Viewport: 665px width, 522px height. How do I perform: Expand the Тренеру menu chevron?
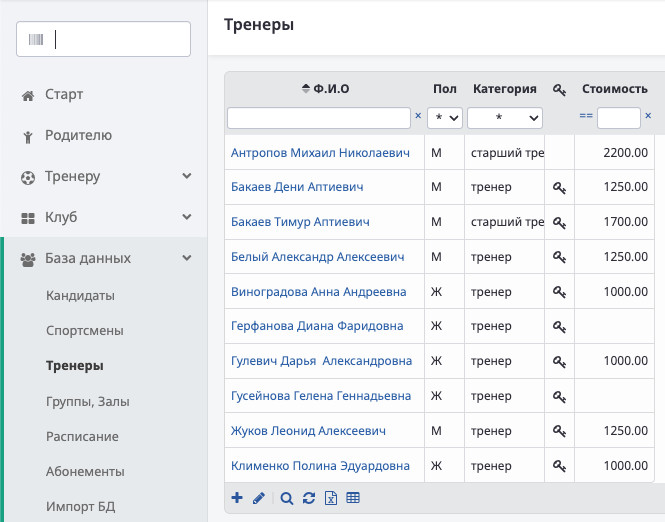(187, 176)
